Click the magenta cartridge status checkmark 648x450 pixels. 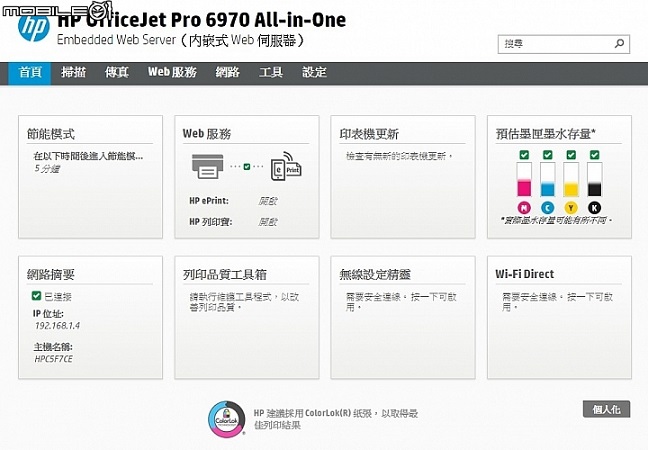click(524, 155)
